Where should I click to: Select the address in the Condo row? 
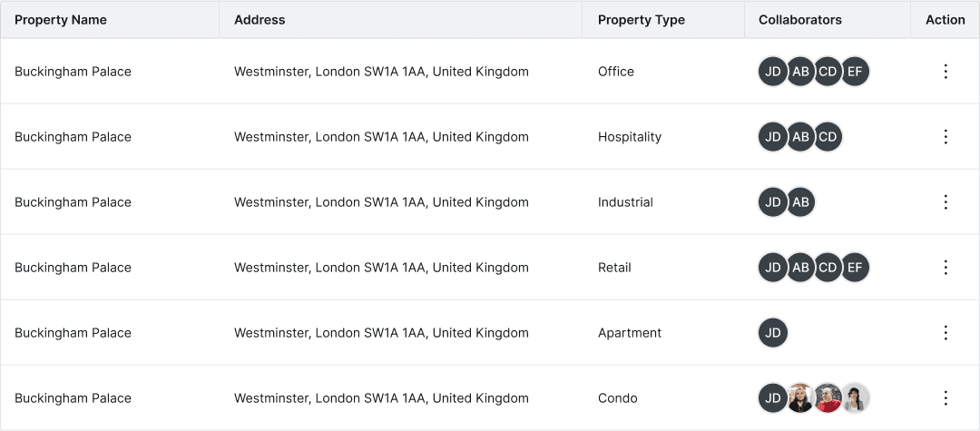tap(381, 398)
